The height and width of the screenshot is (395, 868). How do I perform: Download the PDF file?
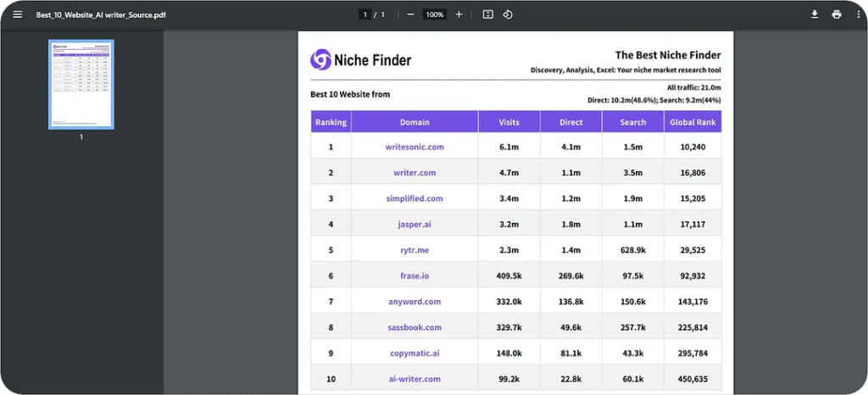[x=815, y=14]
